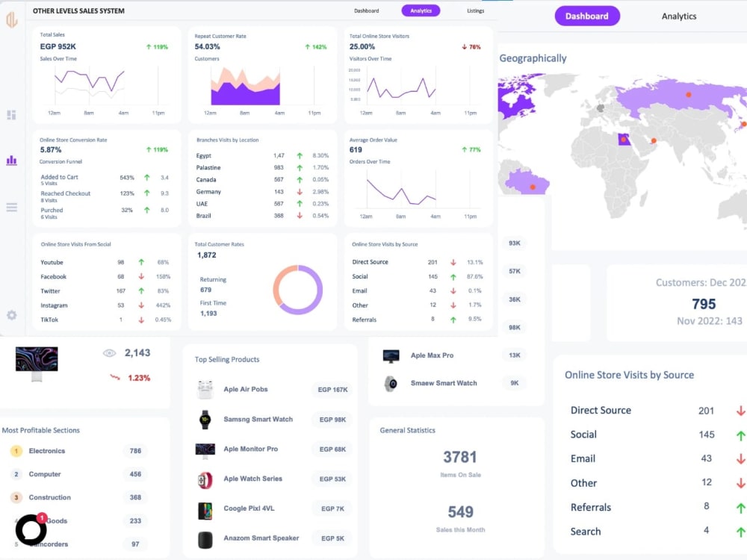
Task: Select the bar chart Analytics icon in sidebar
Action: click(11, 161)
